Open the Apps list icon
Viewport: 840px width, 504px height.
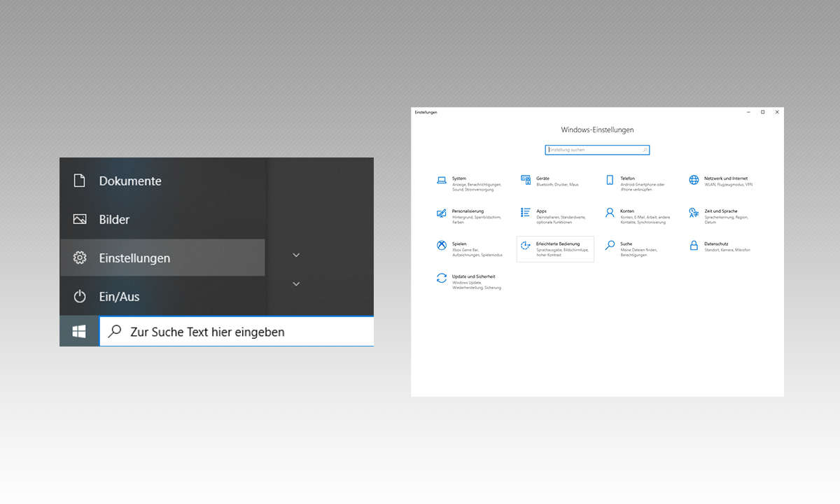click(x=526, y=212)
